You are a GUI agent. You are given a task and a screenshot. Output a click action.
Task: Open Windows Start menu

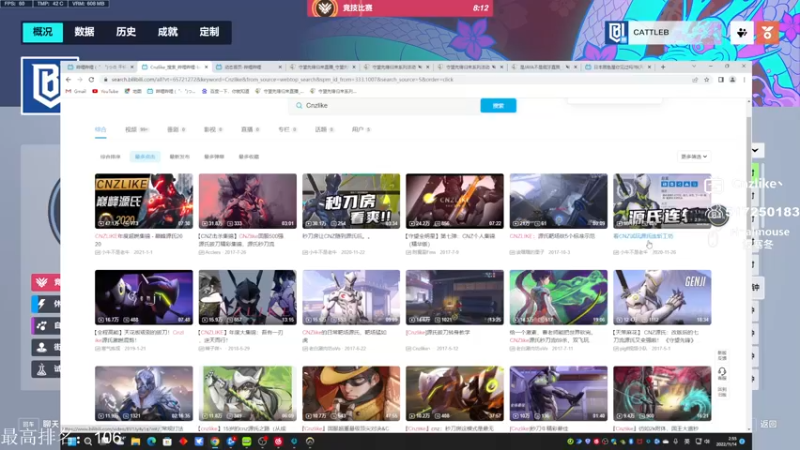click(72, 441)
